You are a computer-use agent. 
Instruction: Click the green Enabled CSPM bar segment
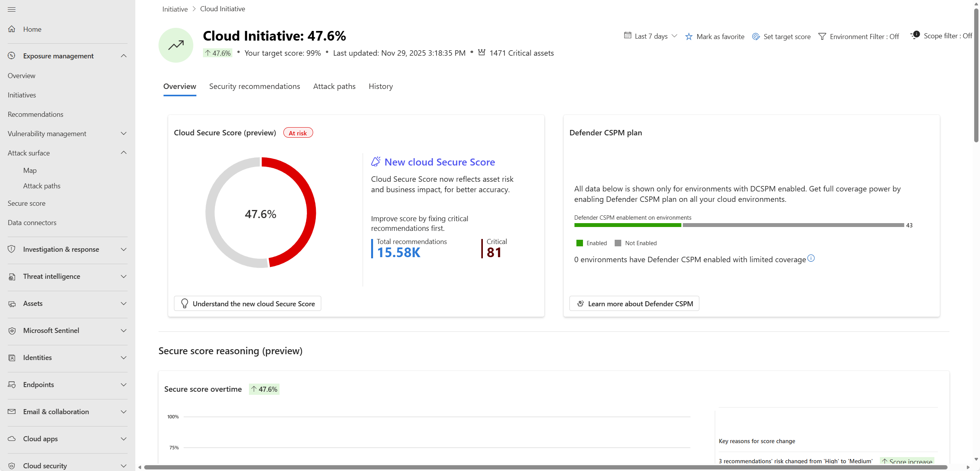(627, 225)
